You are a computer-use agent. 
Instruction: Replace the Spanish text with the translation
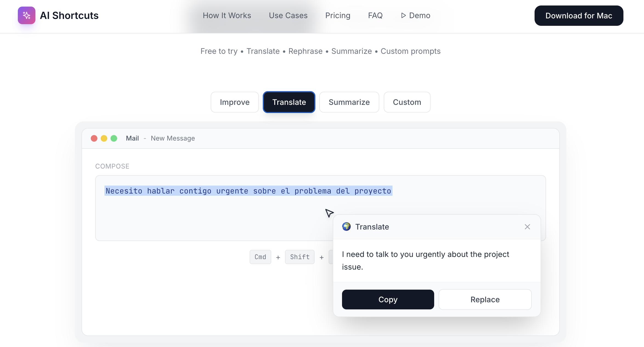click(485, 300)
